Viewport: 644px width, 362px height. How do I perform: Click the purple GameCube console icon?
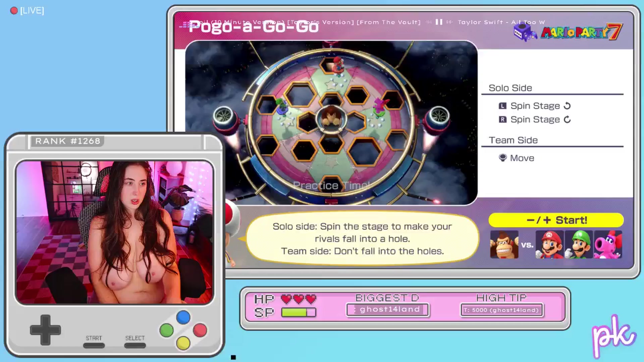(x=525, y=33)
